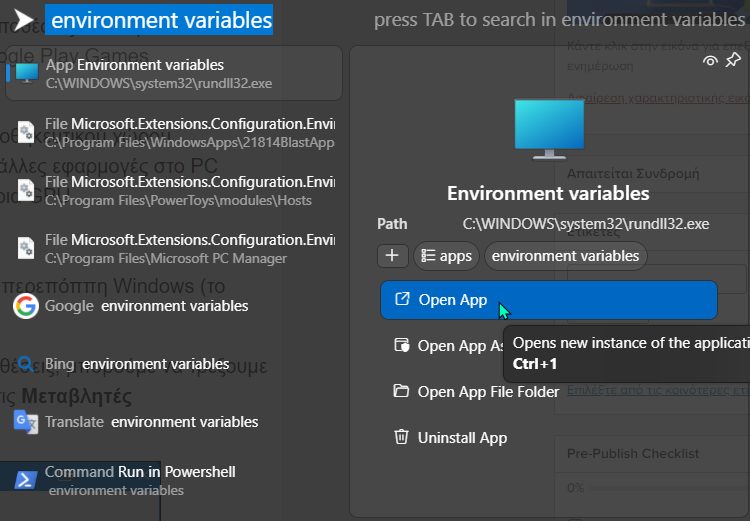Choose Uninstall App action
The image size is (750, 521).
(x=549, y=438)
